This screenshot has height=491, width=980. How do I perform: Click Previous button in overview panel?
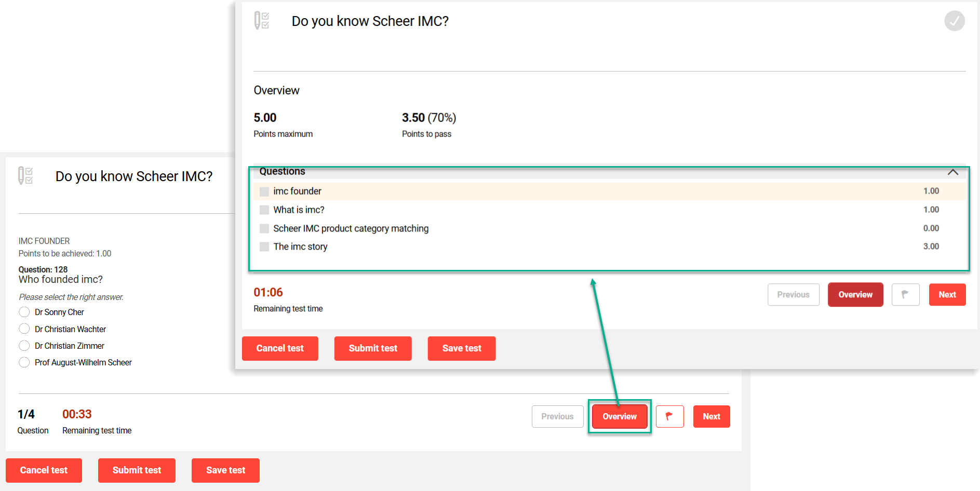coord(793,294)
